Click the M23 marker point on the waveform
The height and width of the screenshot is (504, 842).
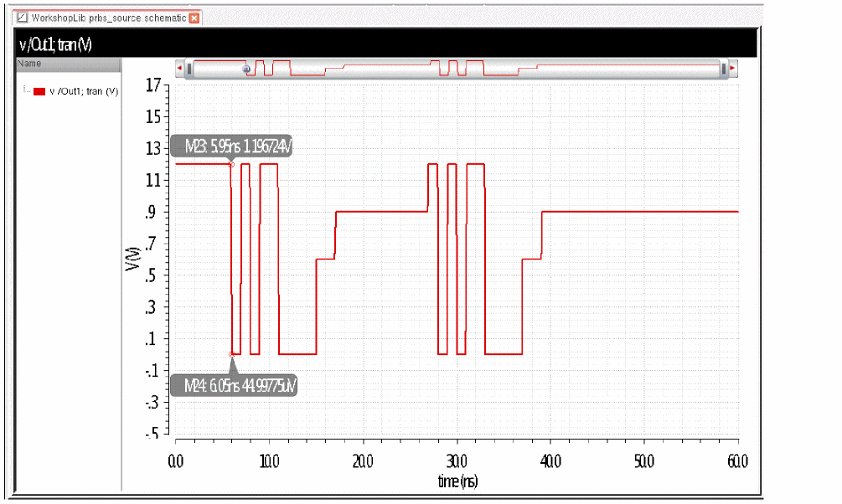click(232, 164)
